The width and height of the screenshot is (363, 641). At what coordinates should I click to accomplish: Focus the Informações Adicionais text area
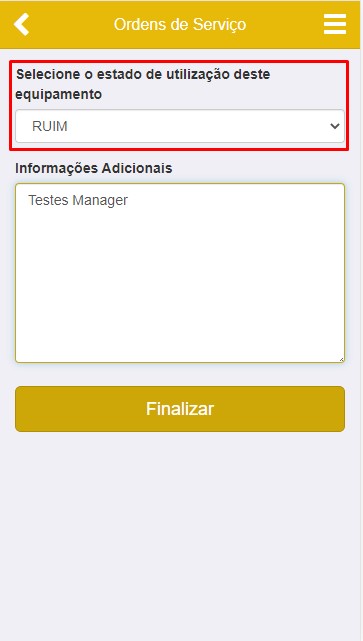(180, 273)
